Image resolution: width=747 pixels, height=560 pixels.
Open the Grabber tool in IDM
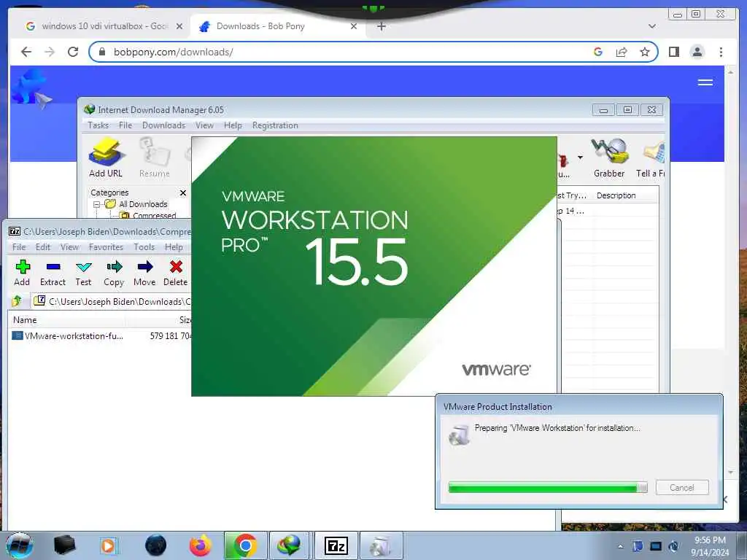(609, 157)
